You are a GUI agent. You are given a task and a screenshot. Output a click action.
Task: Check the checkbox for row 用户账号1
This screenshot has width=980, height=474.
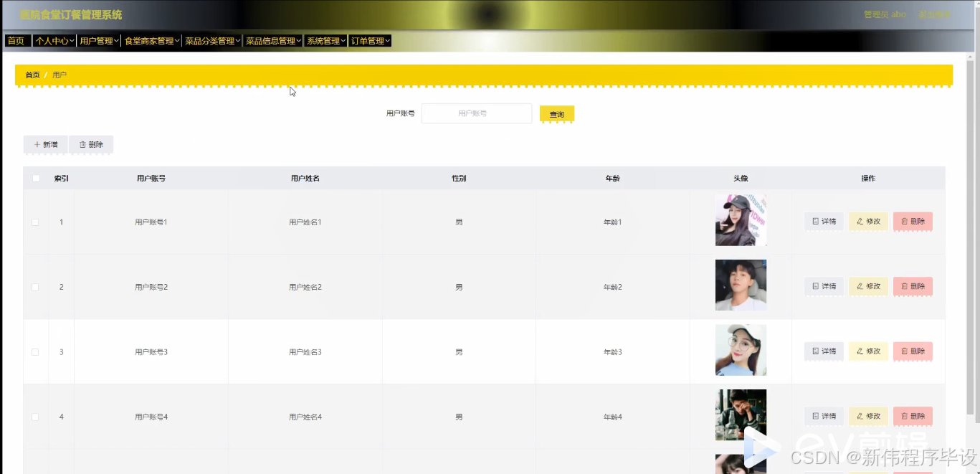[x=35, y=222]
